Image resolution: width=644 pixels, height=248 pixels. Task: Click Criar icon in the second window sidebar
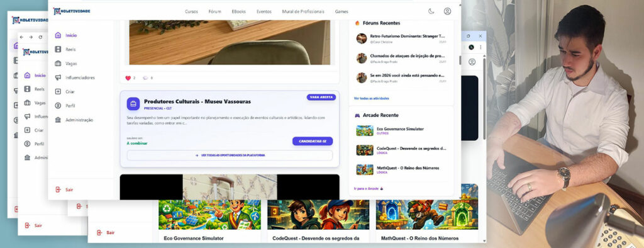click(27, 130)
